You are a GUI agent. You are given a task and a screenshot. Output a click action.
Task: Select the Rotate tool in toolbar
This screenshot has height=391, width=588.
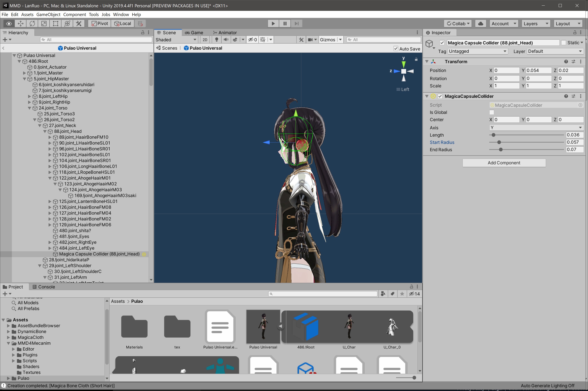point(32,23)
